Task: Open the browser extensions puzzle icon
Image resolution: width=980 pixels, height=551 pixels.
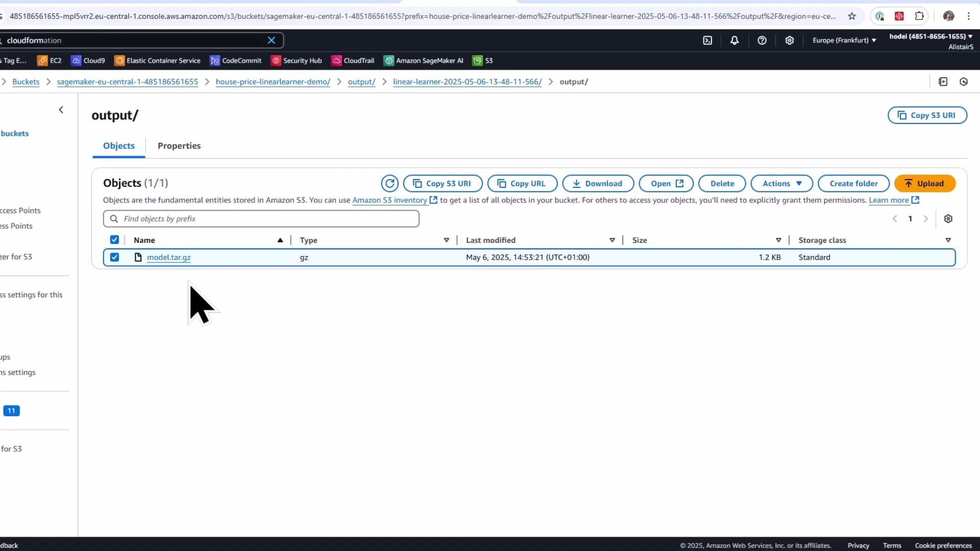Action: [x=919, y=16]
